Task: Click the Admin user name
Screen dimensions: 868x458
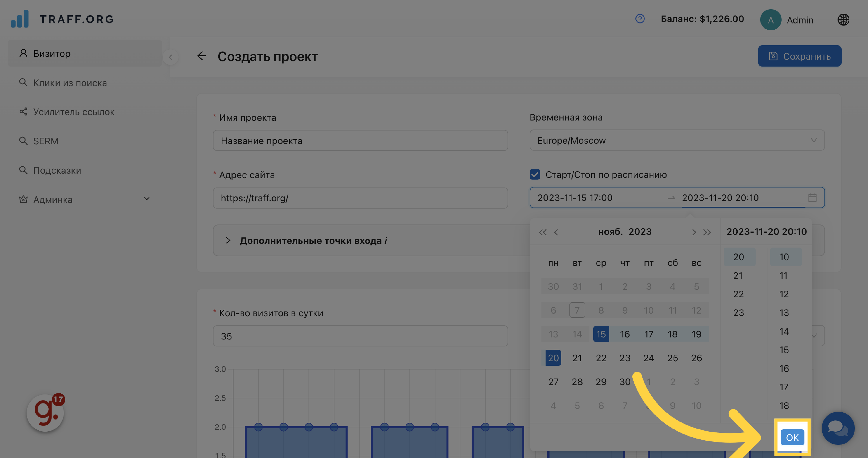Action: 800,20
